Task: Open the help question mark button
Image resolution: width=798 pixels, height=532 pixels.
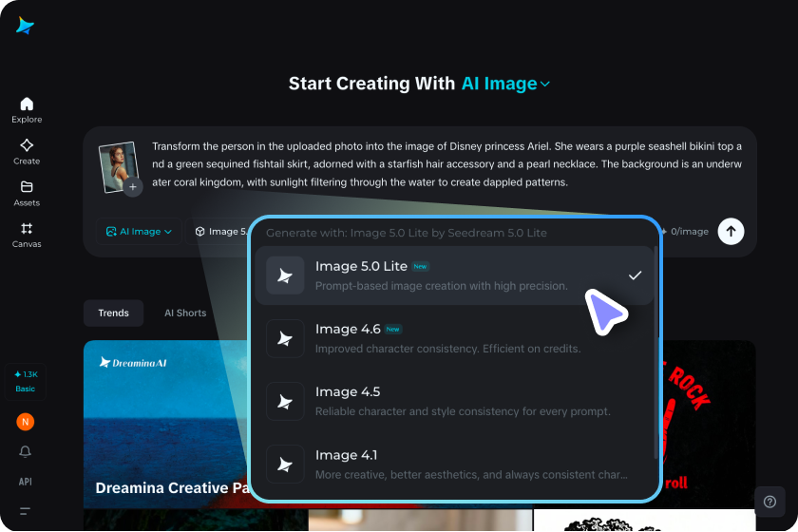Action: click(769, 502)
